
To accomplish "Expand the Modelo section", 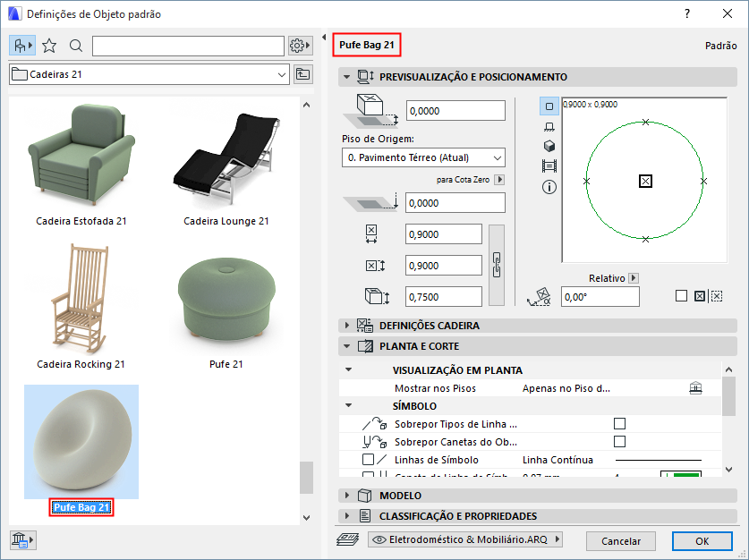I will [x=346, y=496].
